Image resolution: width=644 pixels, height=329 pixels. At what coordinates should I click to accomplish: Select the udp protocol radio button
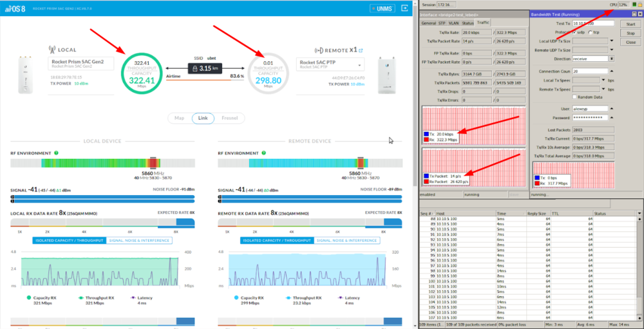pos(576,32)
